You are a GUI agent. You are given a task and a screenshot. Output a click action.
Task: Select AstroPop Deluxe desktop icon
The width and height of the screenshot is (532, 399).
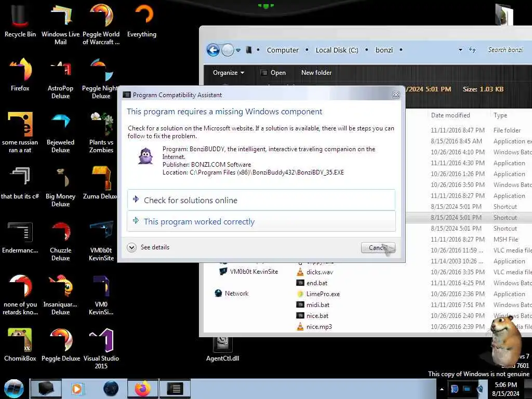pos(60,79)
